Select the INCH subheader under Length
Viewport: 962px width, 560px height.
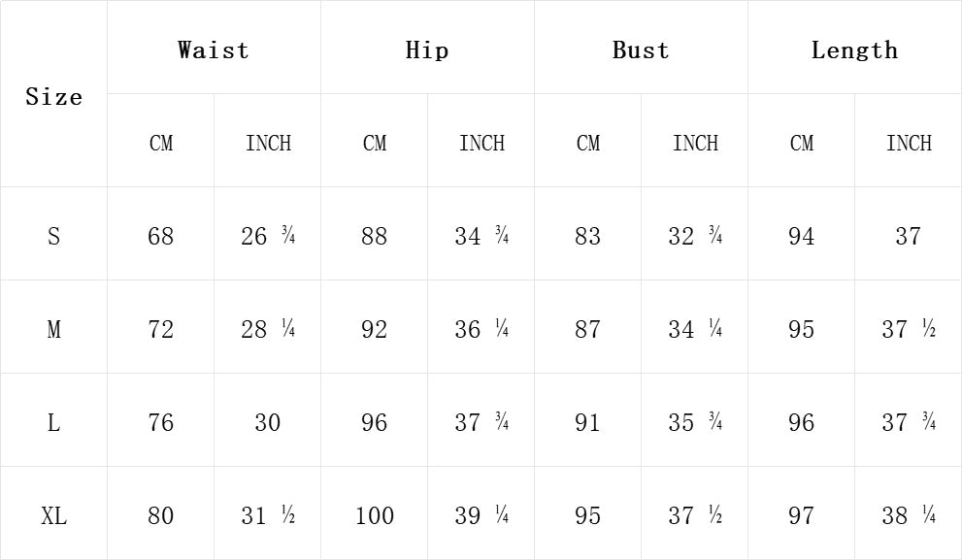coord(909,144)
